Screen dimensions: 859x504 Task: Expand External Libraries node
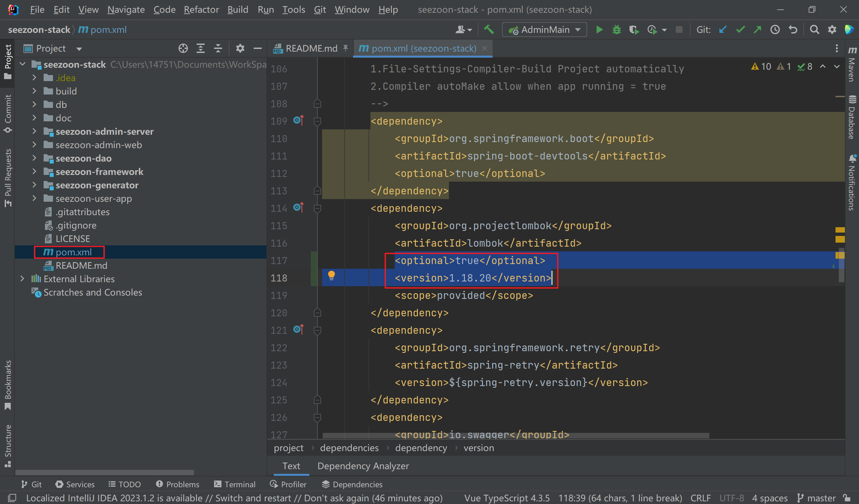[22, 279]
